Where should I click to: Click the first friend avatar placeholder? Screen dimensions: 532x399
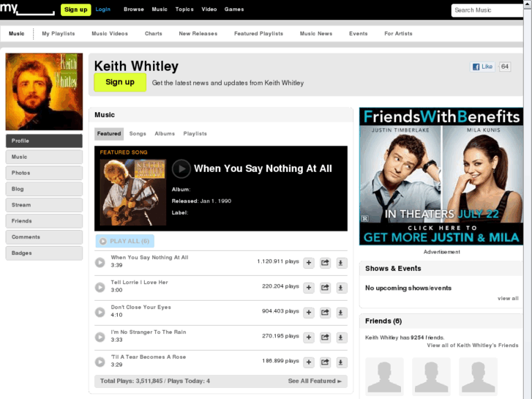click(x=384, y=376)
